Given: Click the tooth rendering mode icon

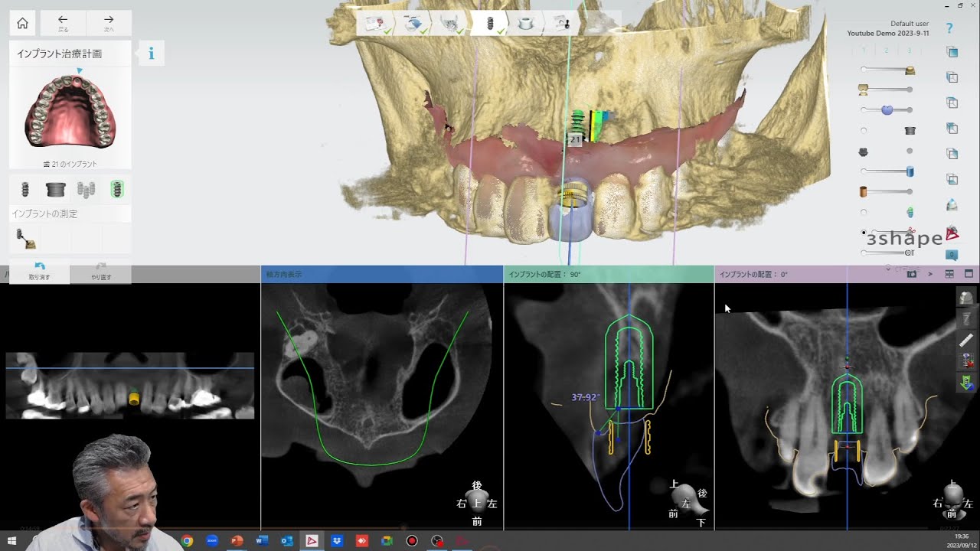Looking at the screenshot, I should point(952,204).
